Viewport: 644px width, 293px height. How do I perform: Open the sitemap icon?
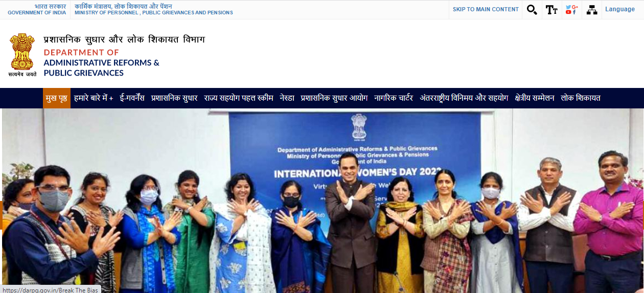click(x=592, y=10)
